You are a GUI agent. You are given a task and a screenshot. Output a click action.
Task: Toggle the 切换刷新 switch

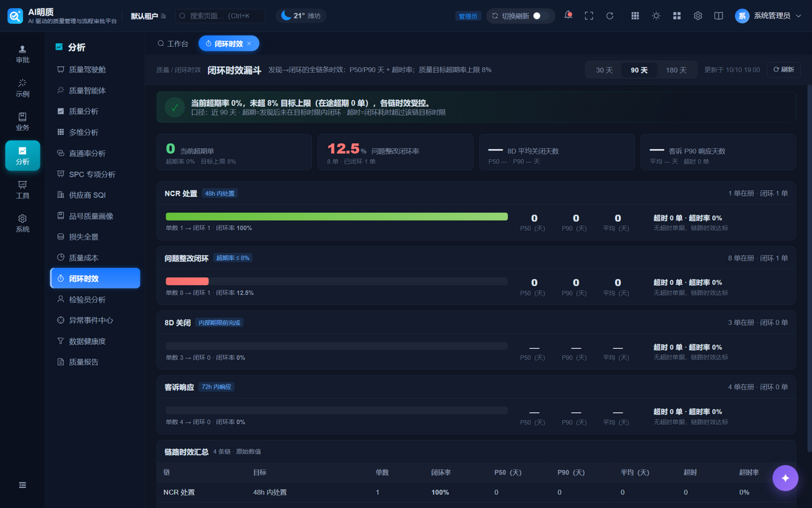[541, 16]
